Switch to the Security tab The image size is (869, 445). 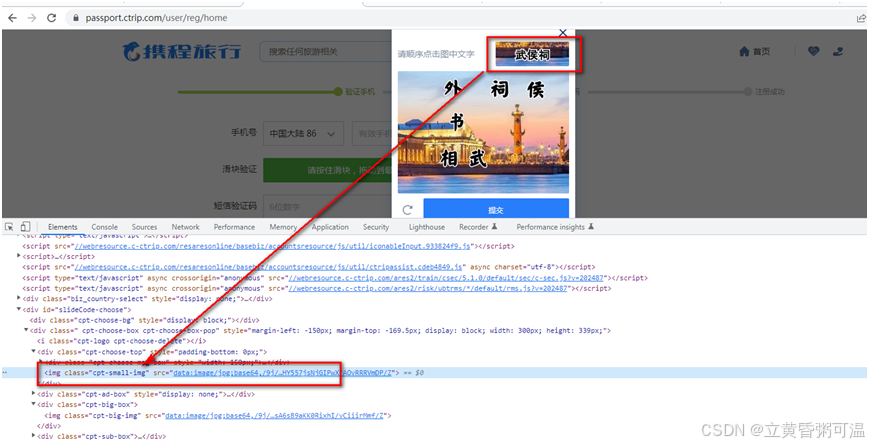point(376,227)
